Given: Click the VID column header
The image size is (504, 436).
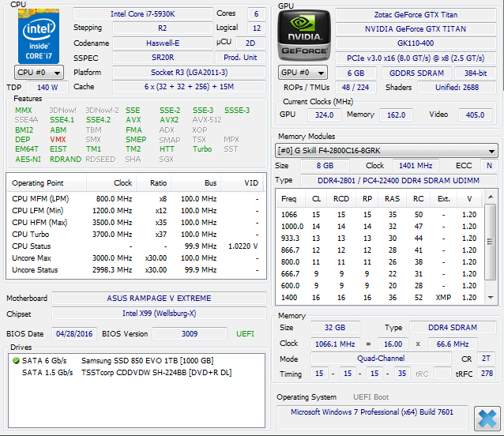Looking at the screenshot, I should click(242, 183).
